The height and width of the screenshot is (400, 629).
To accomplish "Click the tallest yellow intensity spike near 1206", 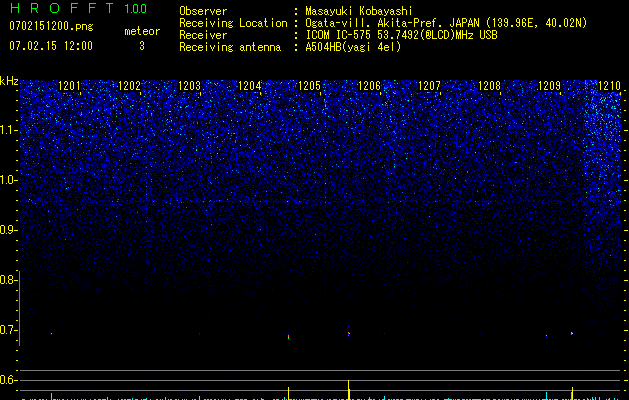I will pos(349,390).
